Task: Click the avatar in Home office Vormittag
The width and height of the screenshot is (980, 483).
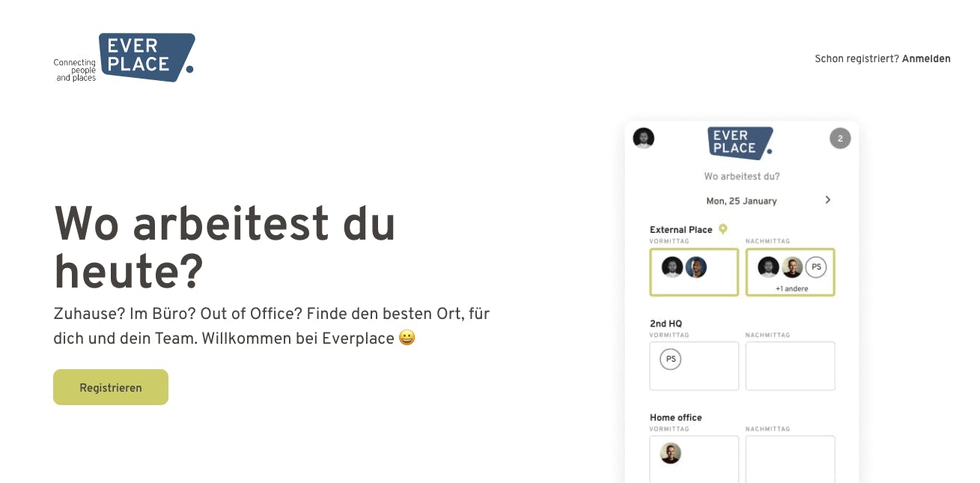Action: click(671, 453)
